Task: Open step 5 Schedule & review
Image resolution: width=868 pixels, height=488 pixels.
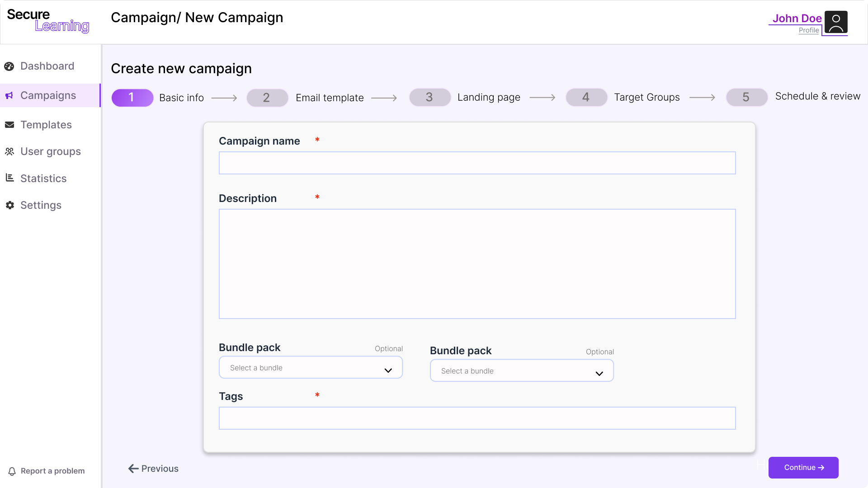Action: [x=747, y=98]
